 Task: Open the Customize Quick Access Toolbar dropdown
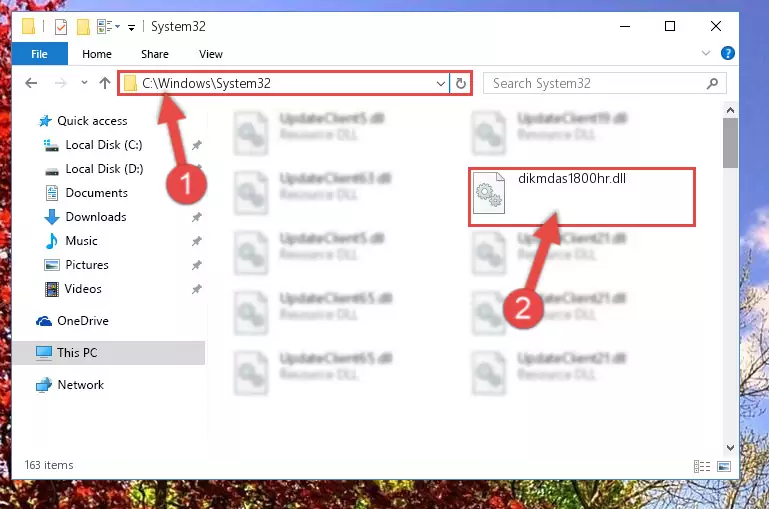pyautogui.click(x=131, y=27)
